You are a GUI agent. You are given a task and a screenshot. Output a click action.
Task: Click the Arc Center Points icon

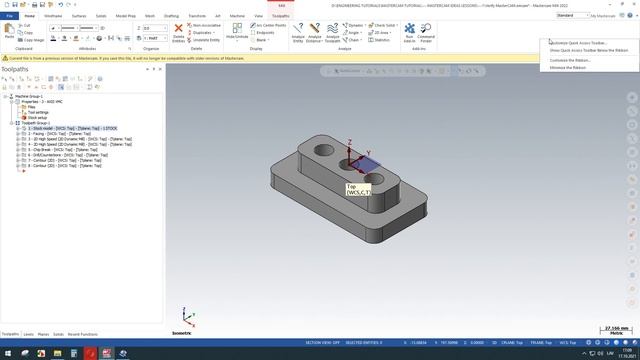tap(253, 25)
